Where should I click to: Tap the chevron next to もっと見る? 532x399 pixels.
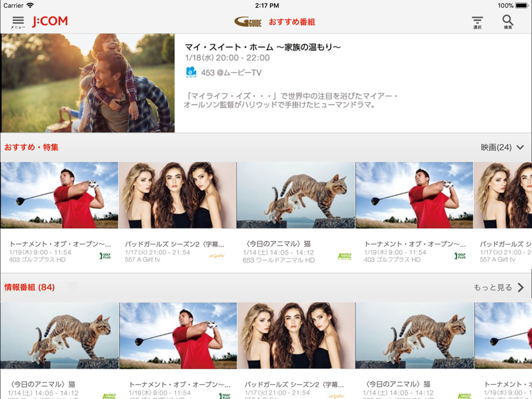[x=520, y=287]
